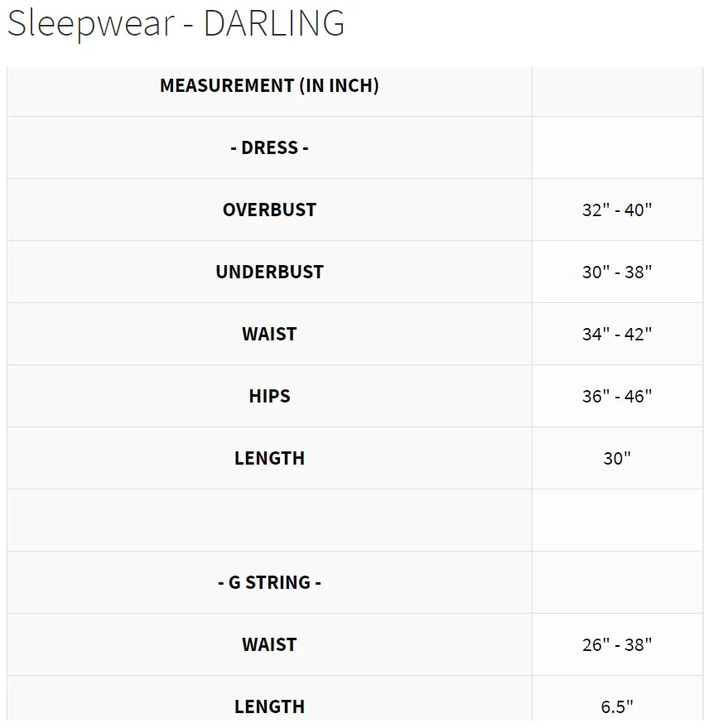Select the HIPS row label
Viewport: 704px width, 728px height.
[x=269, y=397]
